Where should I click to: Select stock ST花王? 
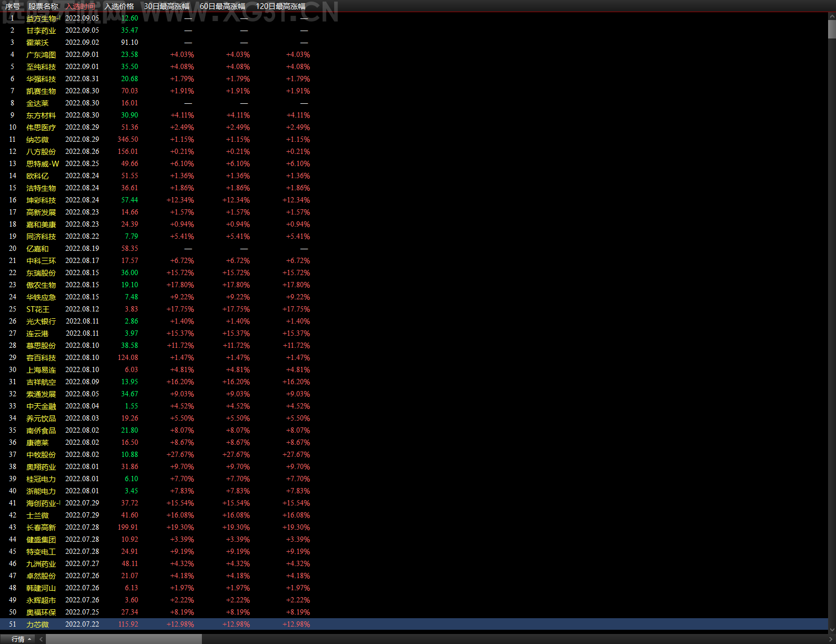pos(38,309)
